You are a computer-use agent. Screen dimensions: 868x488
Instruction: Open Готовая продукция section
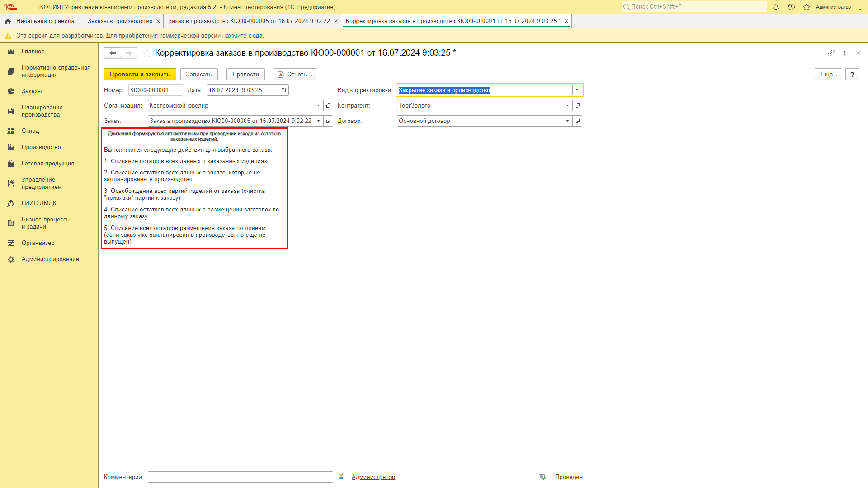point(49,164)
